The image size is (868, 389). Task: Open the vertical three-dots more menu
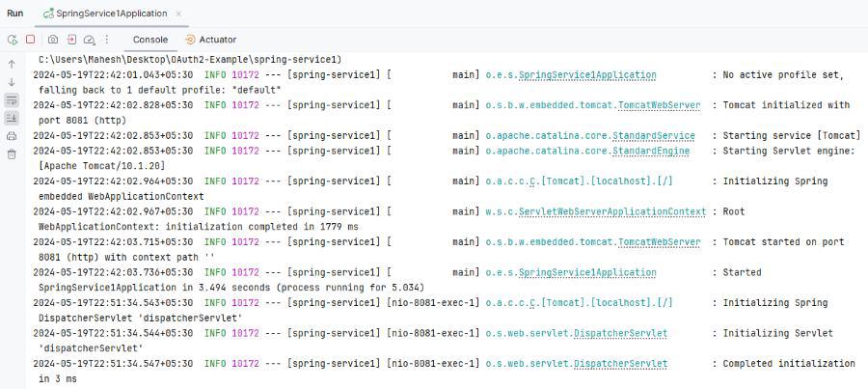[x=107, y=40]
